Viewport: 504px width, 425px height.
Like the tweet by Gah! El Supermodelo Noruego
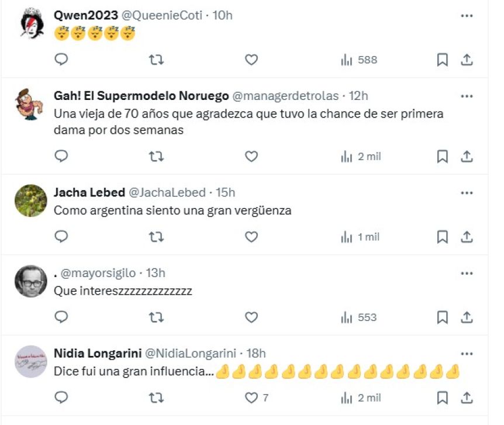click(251, 157)
